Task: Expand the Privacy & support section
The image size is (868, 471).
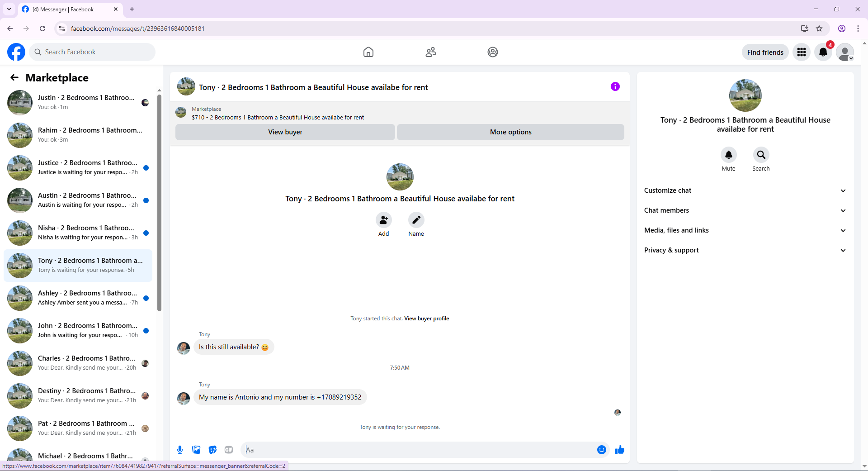Action: tap(745, 250)
